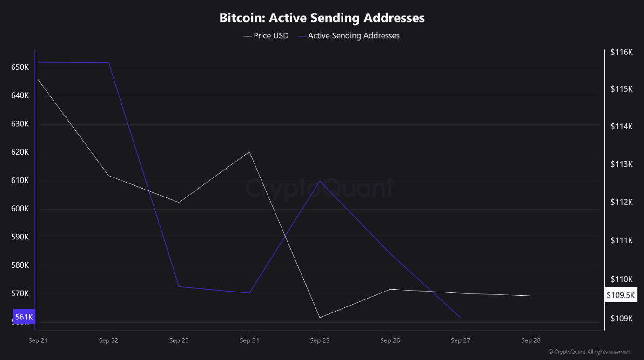The width and height of the screenshot is (644, 360).
Task: Click the $109K right axis label
Action: coord(622,319)
